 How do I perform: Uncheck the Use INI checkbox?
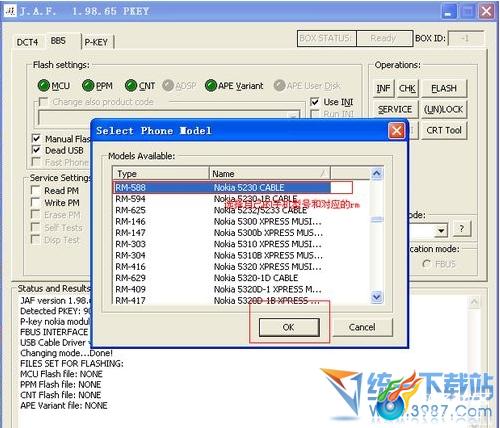(314, 102)
